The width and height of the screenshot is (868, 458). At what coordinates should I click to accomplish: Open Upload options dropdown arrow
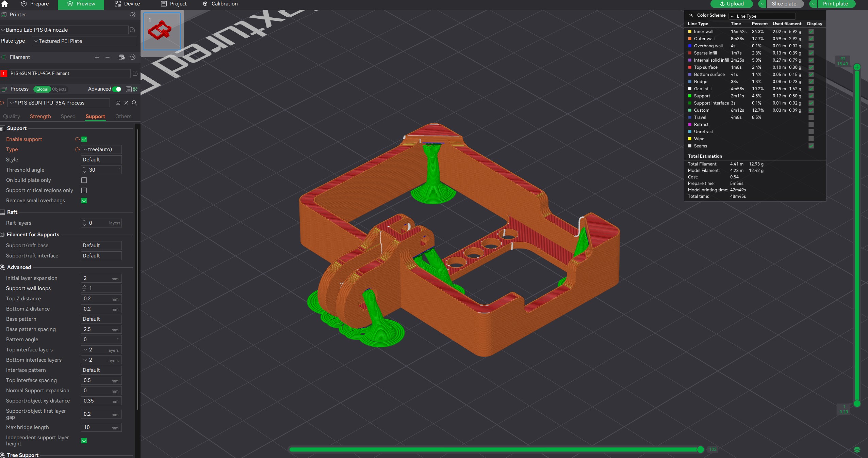(763, 4)
